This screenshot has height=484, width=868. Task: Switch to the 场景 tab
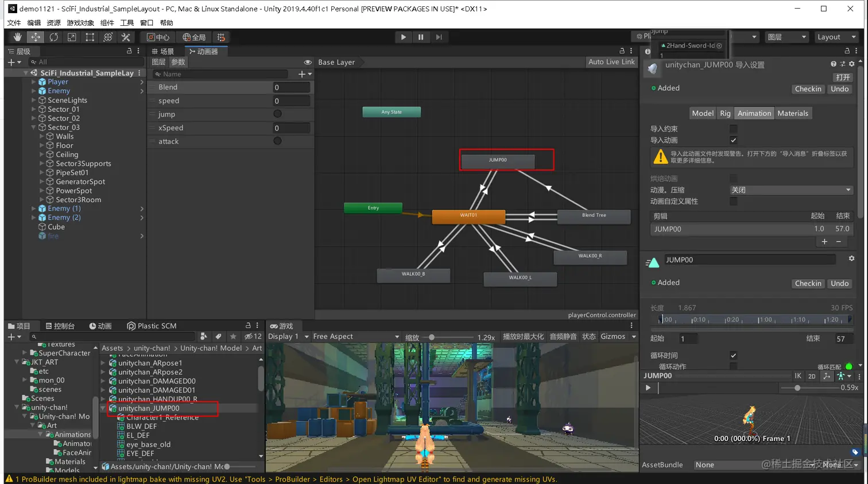[163, 51]
